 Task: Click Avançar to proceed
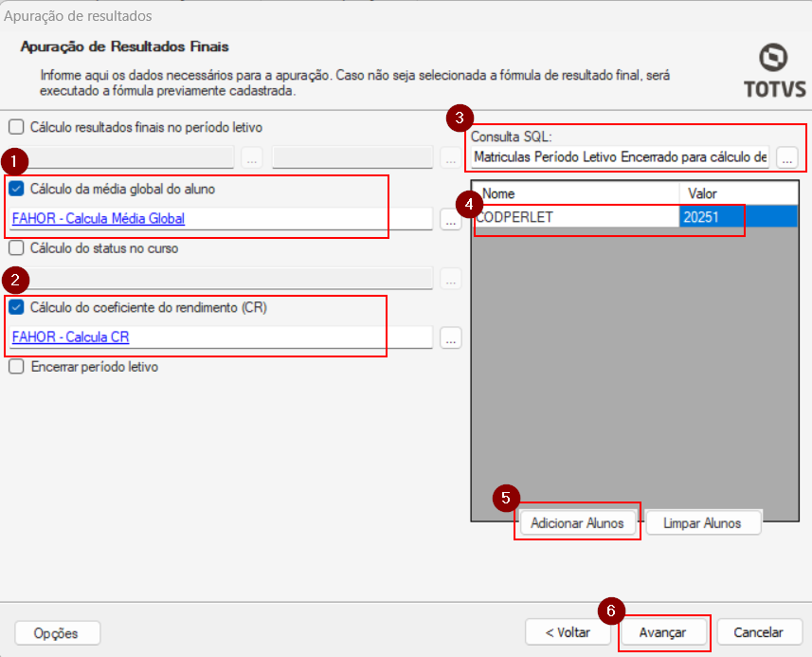[662, 632]
